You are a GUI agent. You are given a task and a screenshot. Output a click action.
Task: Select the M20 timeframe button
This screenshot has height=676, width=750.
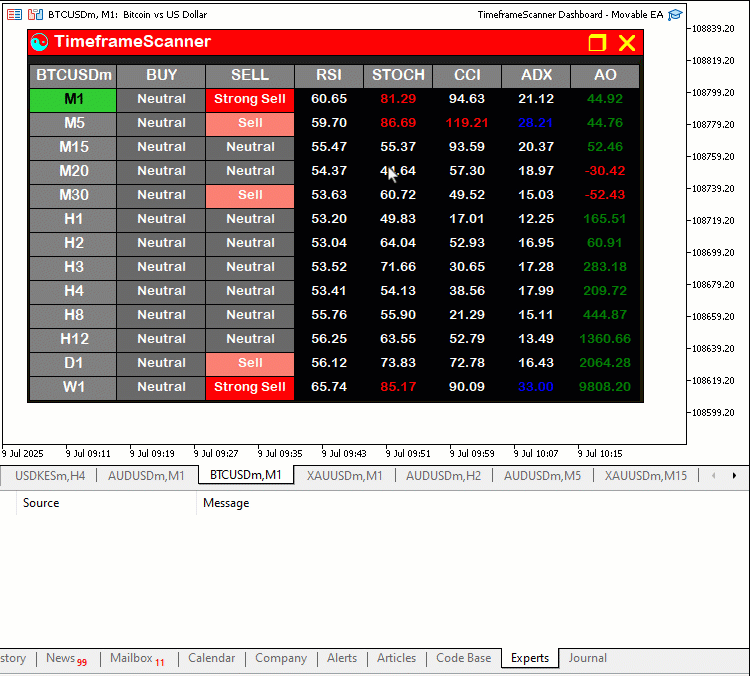click(73, 172)
